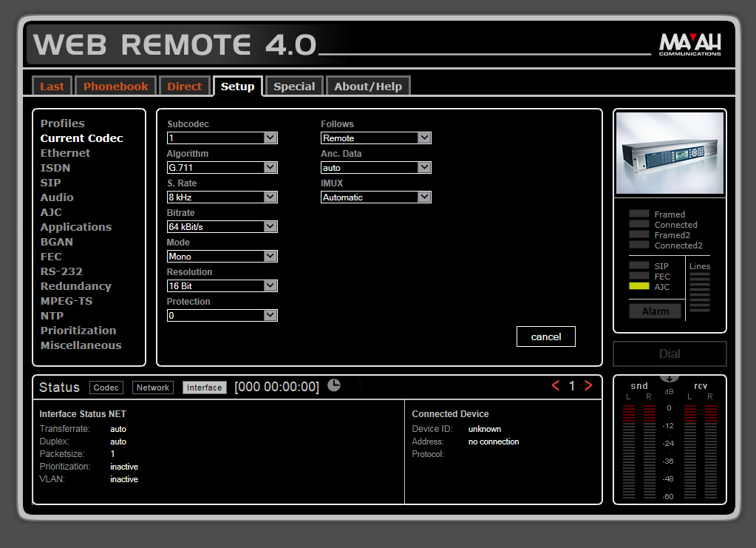Click the 'unknown' Device ID value

point(485,429)
